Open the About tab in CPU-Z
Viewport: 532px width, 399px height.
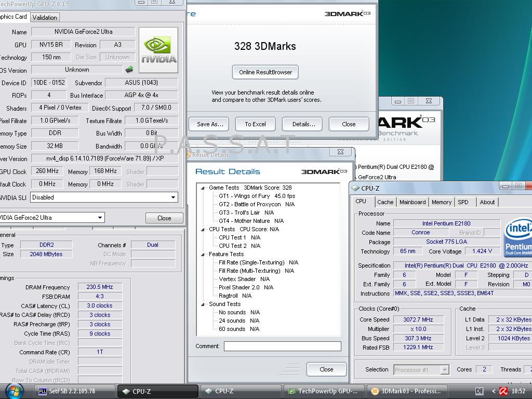pyautogui.click(x=487, y=202)
